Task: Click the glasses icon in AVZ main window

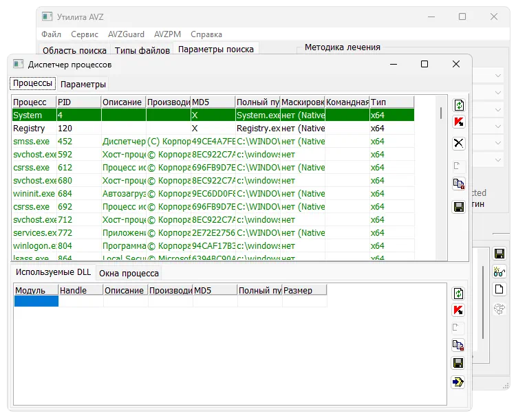Action: tap(499, 272)
